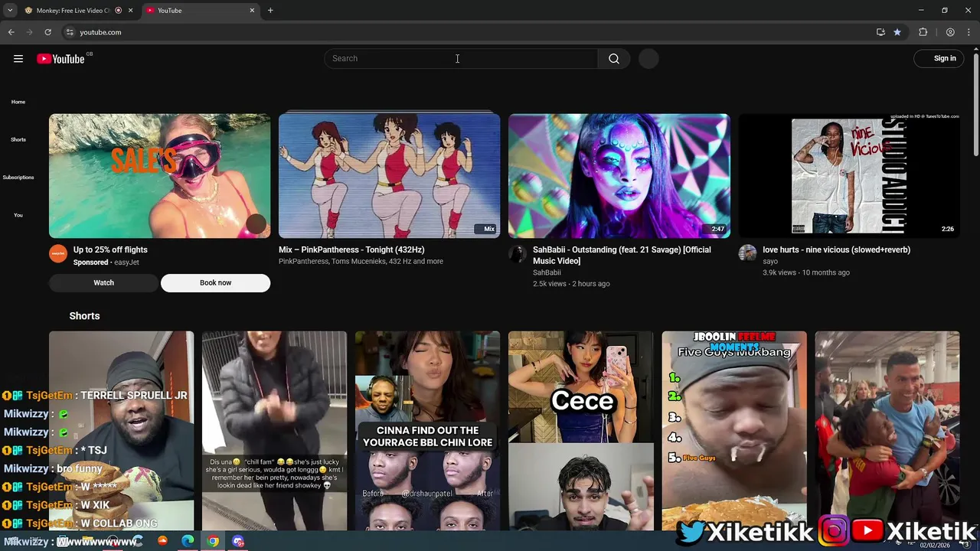The width and height of the screenshot is (980, 551).
Task: Switch to the Monkey: Free Live Video tab
Action: point(73,11)
